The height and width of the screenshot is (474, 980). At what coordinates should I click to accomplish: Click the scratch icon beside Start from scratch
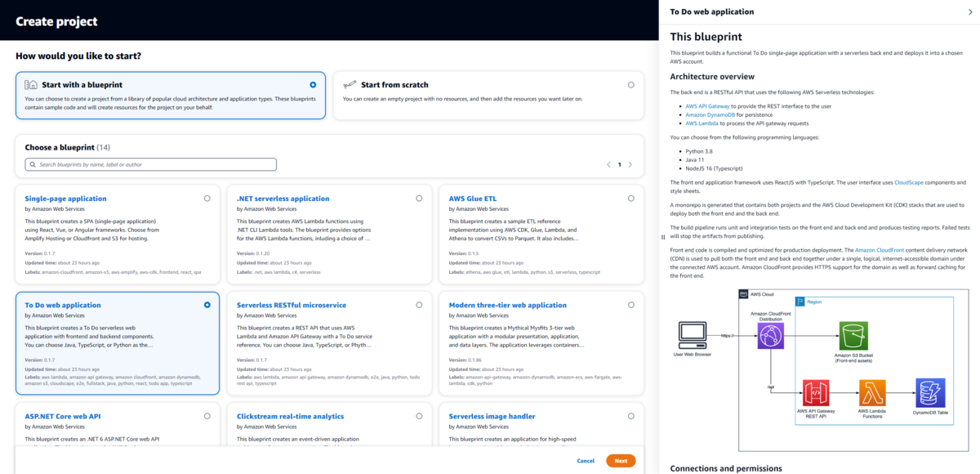(350, 84)
